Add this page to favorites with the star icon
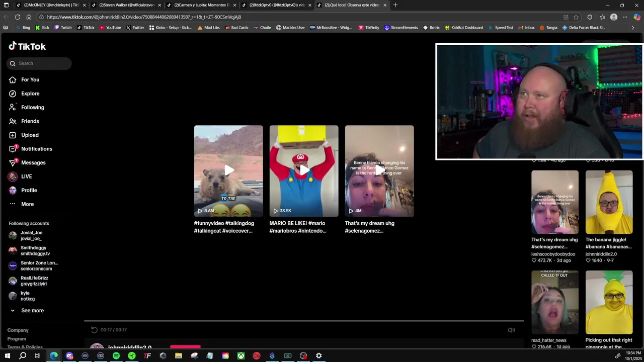The height and width of the screenshot is (362, 644). point(576,17)
